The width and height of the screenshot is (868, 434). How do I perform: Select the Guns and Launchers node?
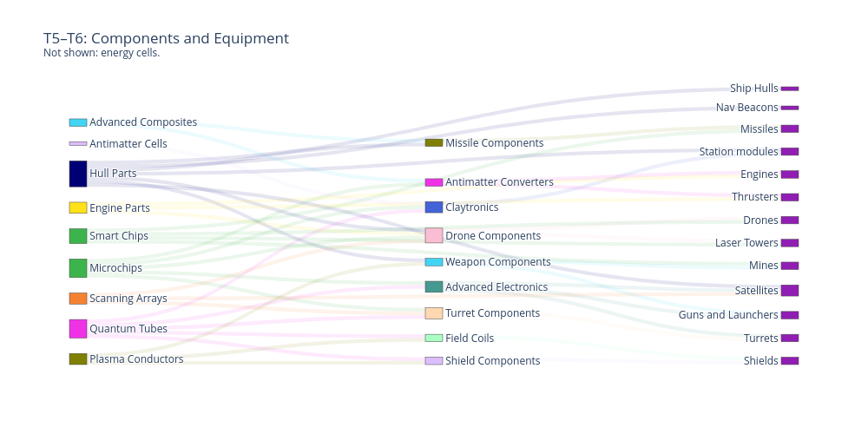point(789,315)
